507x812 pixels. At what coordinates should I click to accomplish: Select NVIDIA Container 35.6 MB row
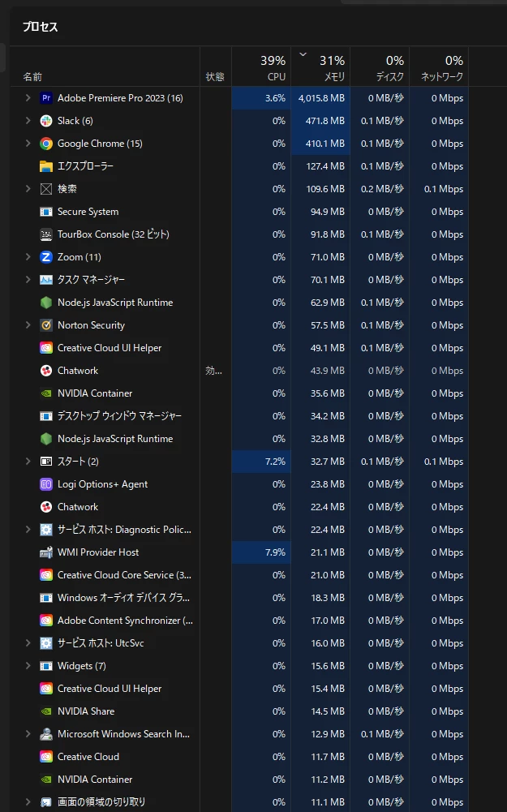click(239, 393)
